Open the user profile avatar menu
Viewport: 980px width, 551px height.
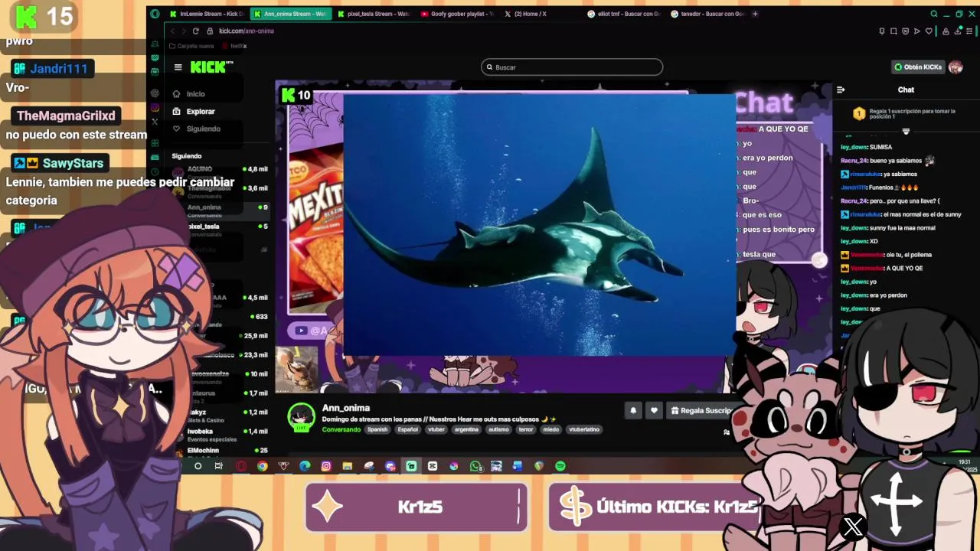click(x=955, y=67)
